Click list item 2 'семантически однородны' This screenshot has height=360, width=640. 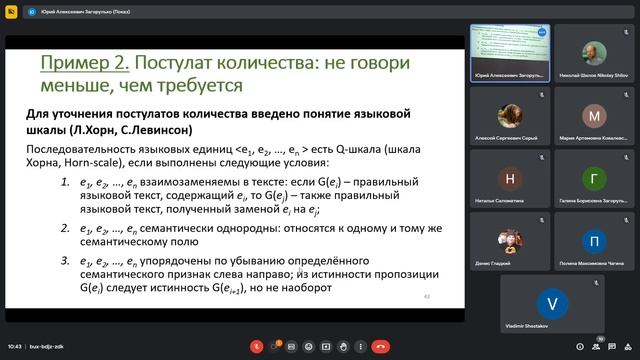tap(209, 228)
